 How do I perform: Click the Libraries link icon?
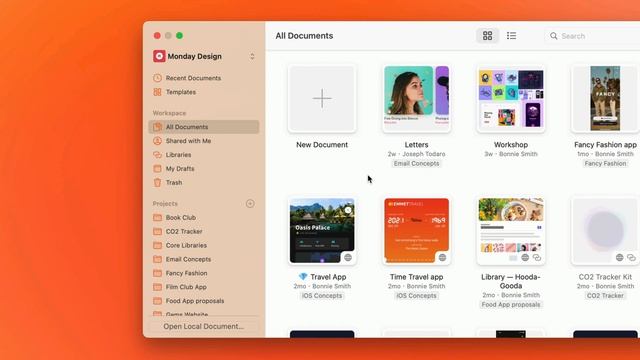point(158,155)
